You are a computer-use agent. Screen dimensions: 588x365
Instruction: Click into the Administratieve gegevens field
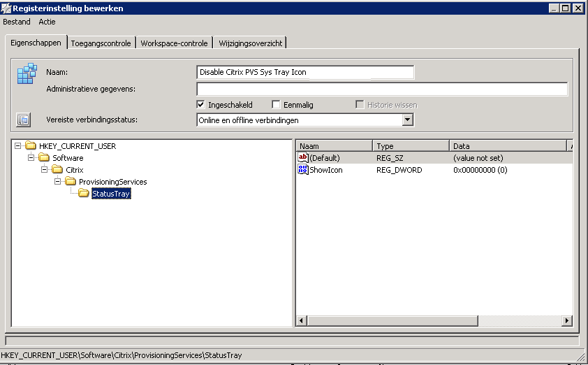[382, 89]
